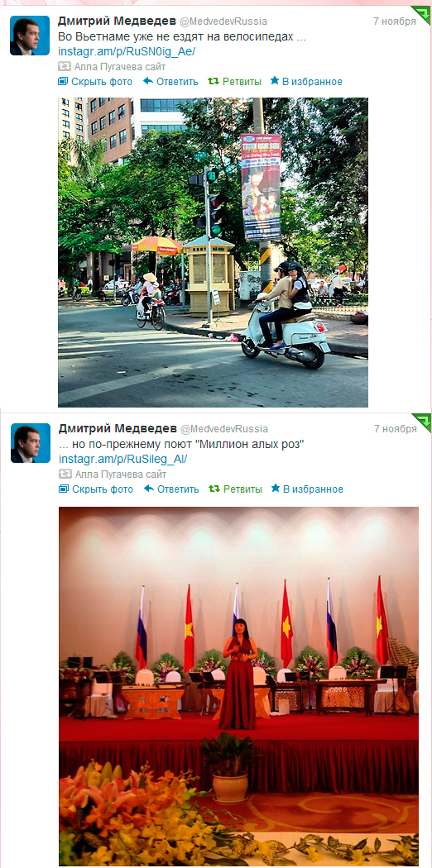This screenshot has height=868, width=432.
Task: Click the green corner retweet badge on the second tweet
Action: tap(423, 422)
